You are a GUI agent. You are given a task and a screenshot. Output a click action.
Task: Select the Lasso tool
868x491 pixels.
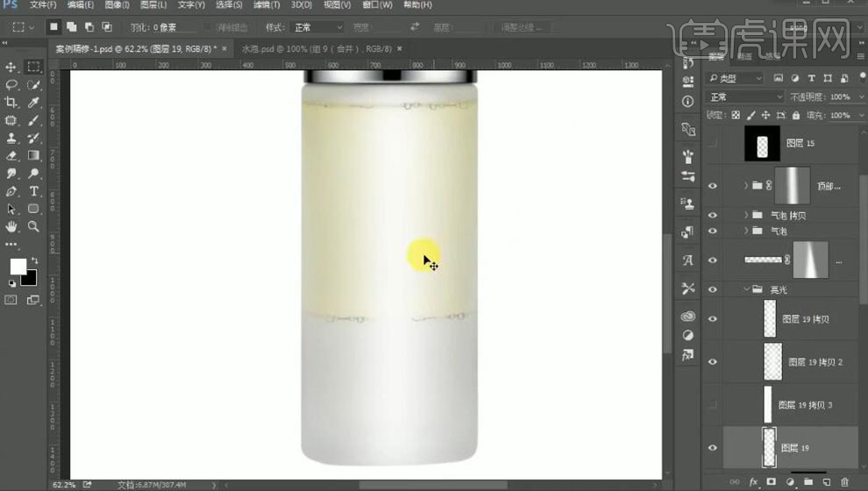pos(11,85)
